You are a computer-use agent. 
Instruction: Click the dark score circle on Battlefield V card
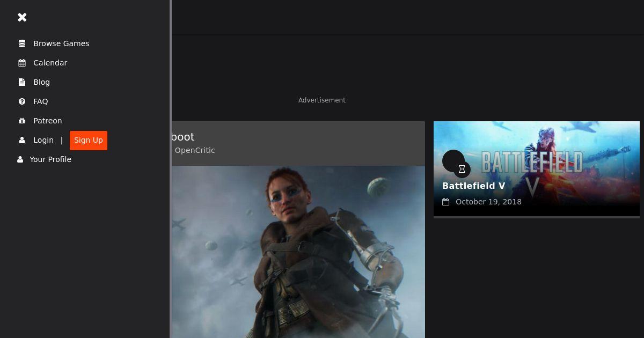[x=453, y=160]
